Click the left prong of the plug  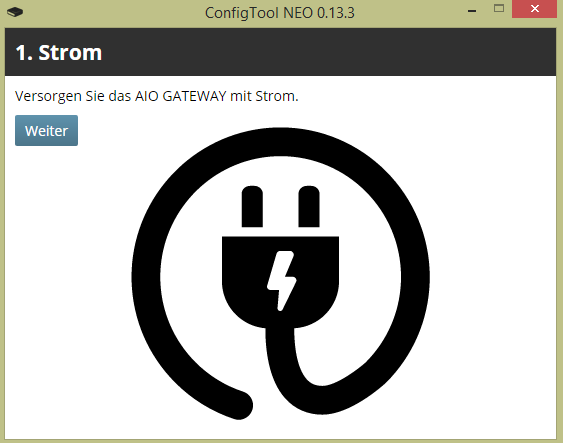[252, 206]
